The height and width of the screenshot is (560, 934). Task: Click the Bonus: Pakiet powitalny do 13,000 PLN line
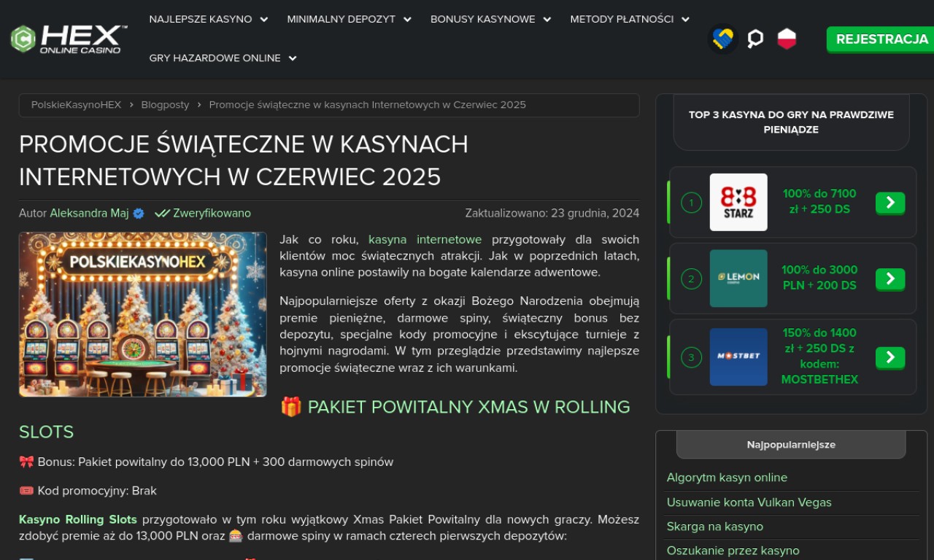click(206, 462)
